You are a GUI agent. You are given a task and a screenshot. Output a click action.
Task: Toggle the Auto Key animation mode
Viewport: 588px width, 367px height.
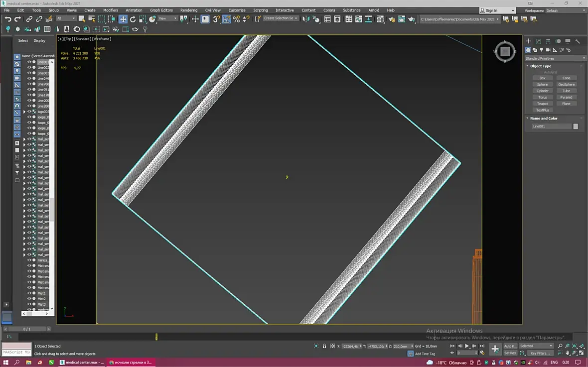(x=510, y=346)
